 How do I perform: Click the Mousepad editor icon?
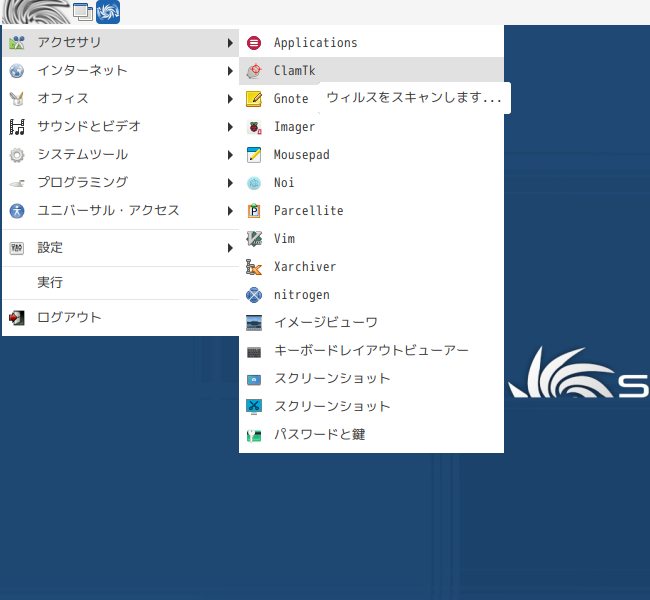(254, 155)
